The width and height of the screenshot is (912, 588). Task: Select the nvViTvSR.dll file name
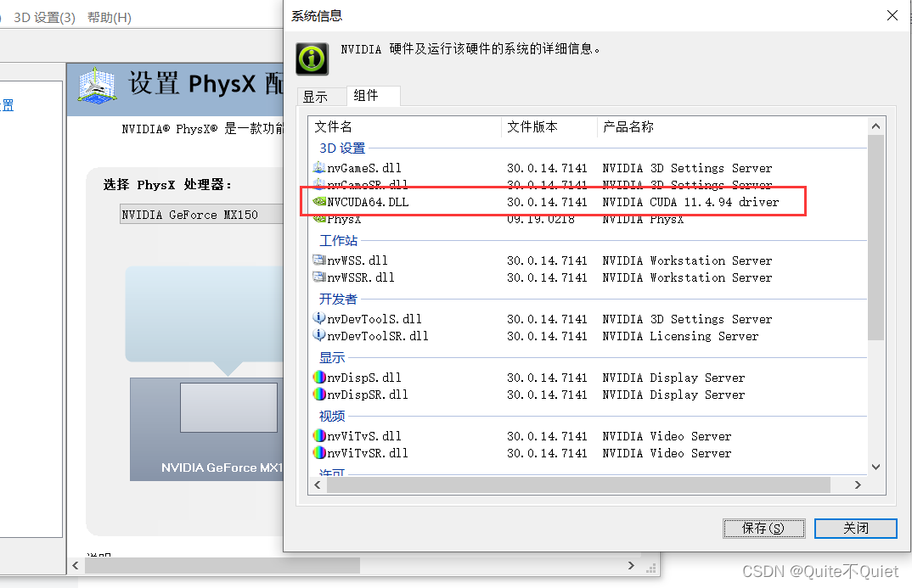(368, 453)
